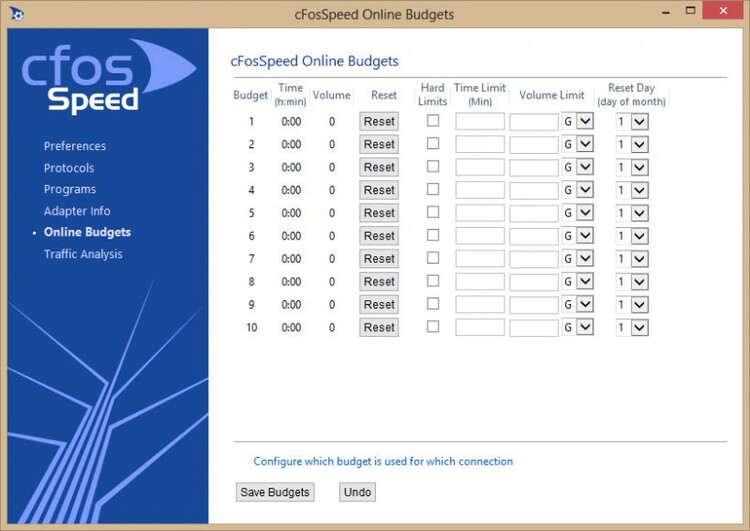The height and width of the screenshot is (531, 750).
Task: Open Reset Day dropdown for budget 5
Action: coord(632,213)
